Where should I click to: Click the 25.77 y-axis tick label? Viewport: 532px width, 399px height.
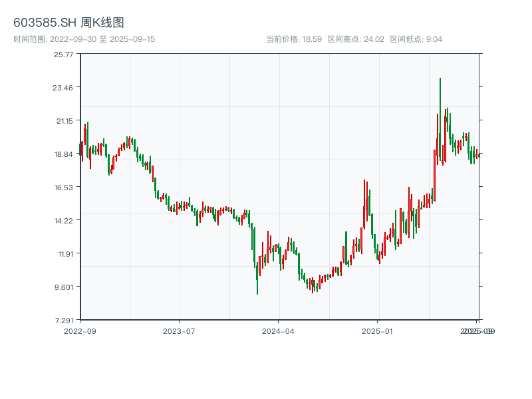tap(64, 55)
